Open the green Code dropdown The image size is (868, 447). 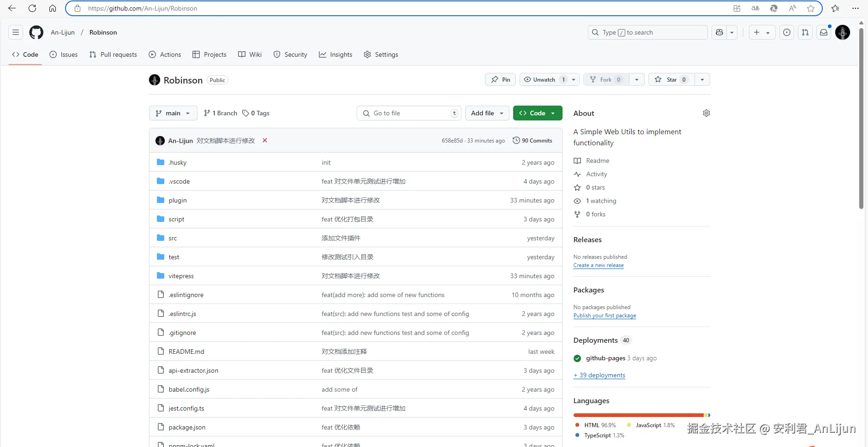point(538,113)
